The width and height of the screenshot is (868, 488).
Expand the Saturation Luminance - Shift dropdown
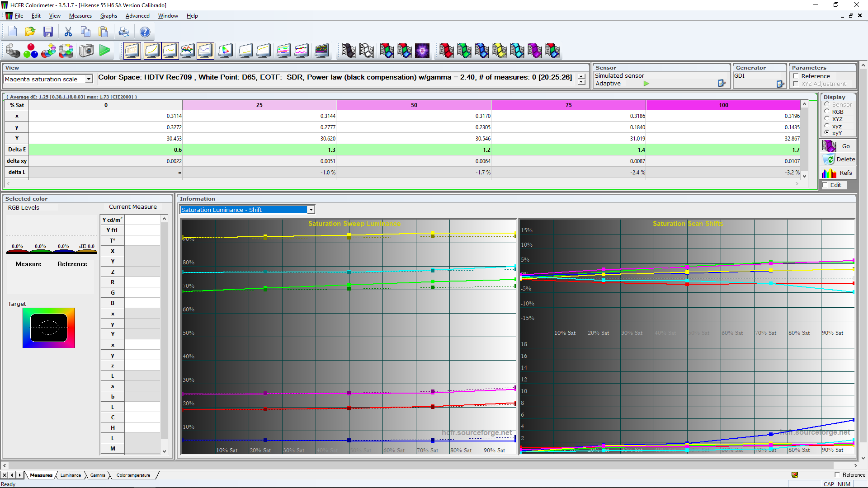pos(311,210)
